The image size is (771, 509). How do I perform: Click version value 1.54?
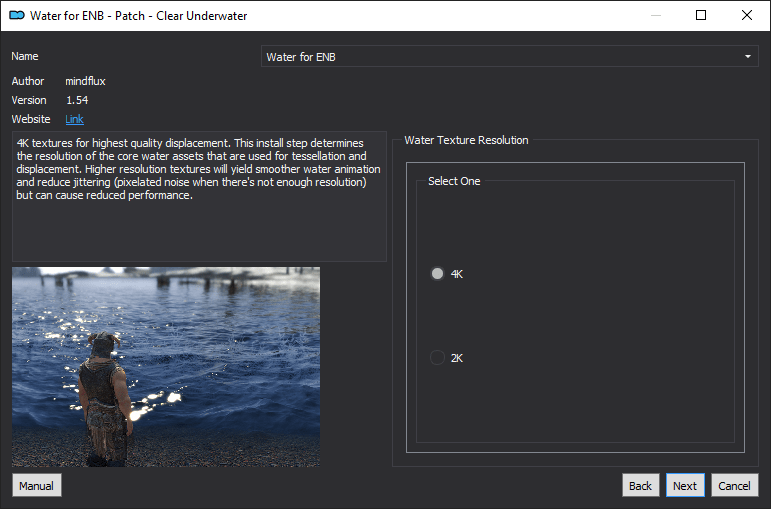(x=77, y=100)
